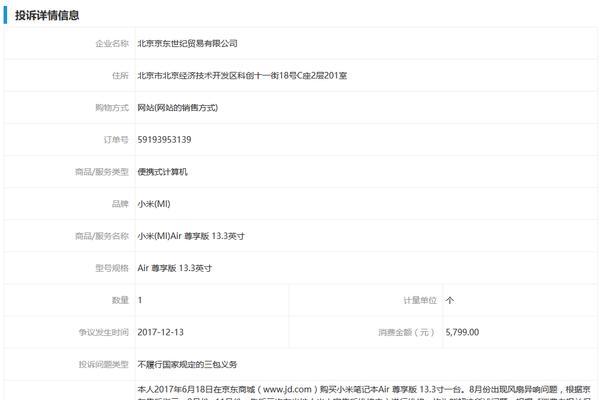Click the 争议发生时间 label
The width and height of the screenshot is (603, 400).
tap(104, 332)
